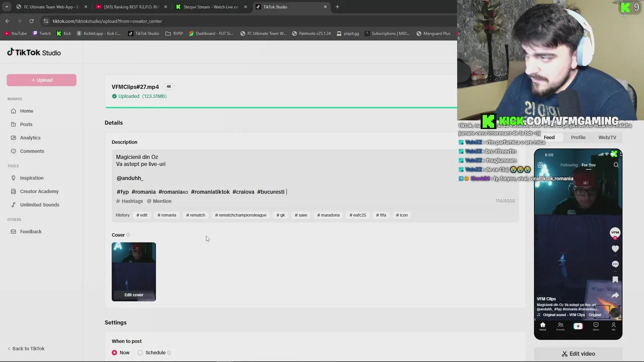This screenshot has width=644, height=362.
Task: Click Following in phone preview
Action: (569, 165)
